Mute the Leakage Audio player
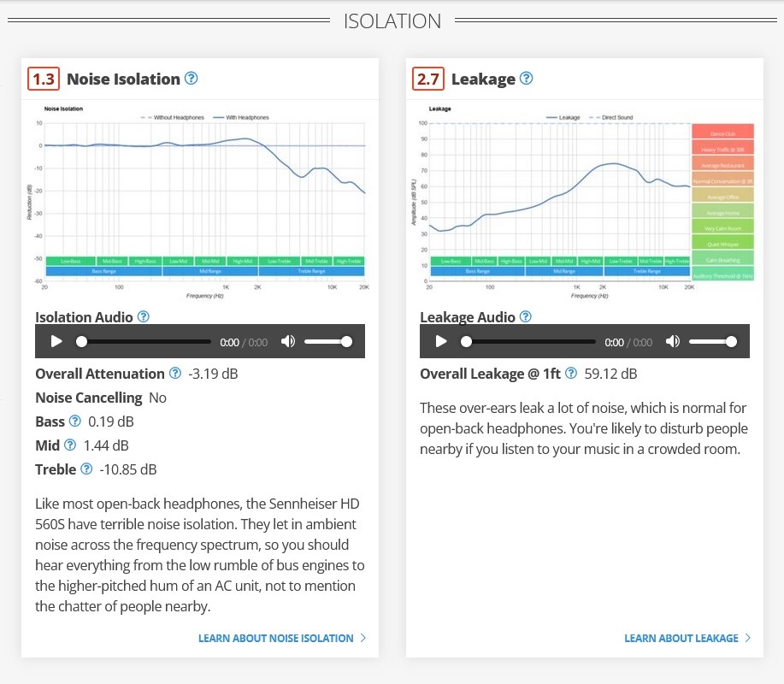 pos(673,341)
